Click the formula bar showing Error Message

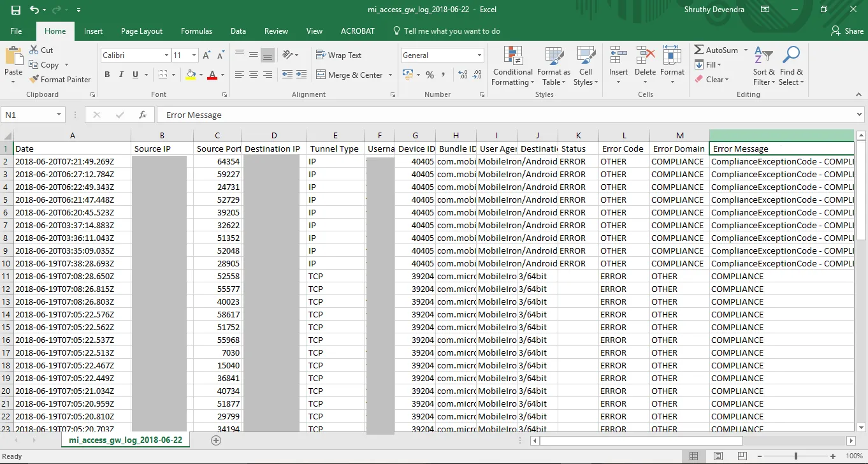pos(507,115)
